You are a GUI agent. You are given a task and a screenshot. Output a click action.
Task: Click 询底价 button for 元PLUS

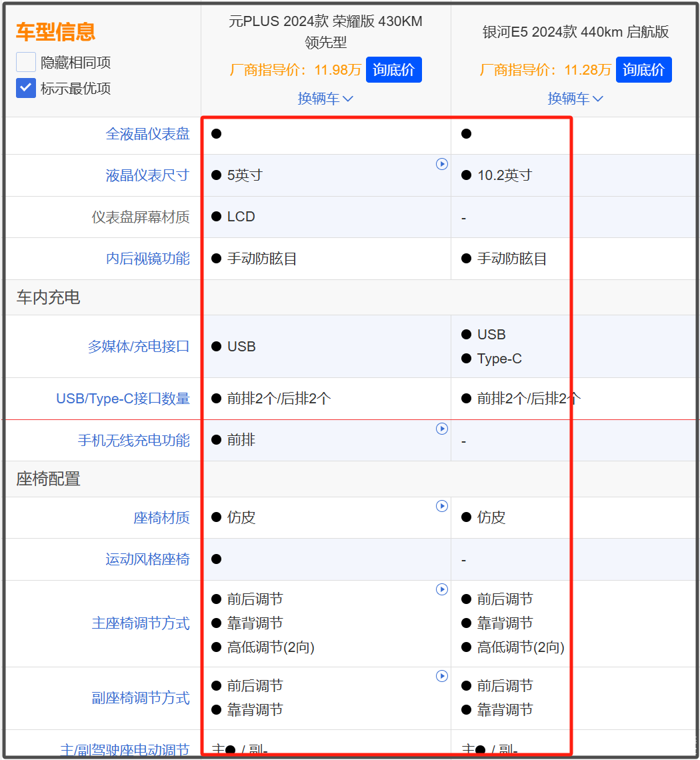pos(393,70)
